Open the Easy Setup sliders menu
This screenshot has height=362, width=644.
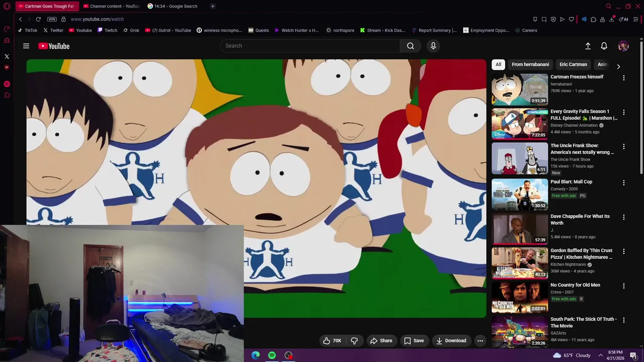(x=636, y=19)
